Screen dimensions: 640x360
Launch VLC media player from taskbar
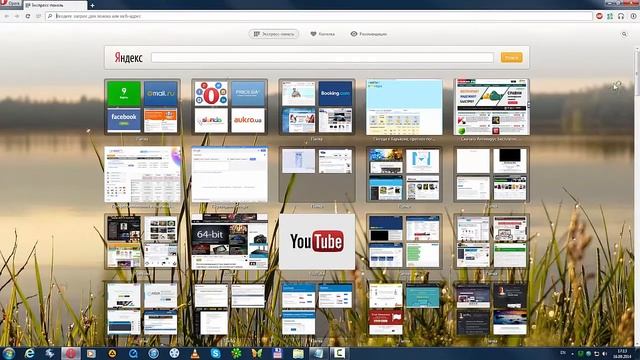(x=195, y=353)
